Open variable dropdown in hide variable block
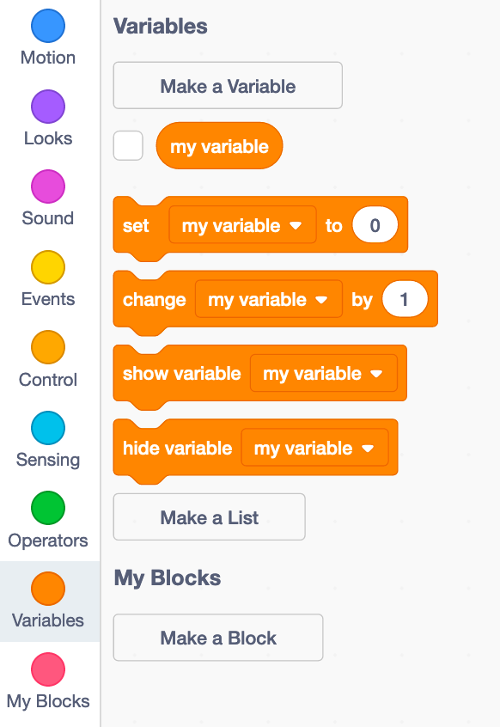500x727 pixels. click(314, 448)
